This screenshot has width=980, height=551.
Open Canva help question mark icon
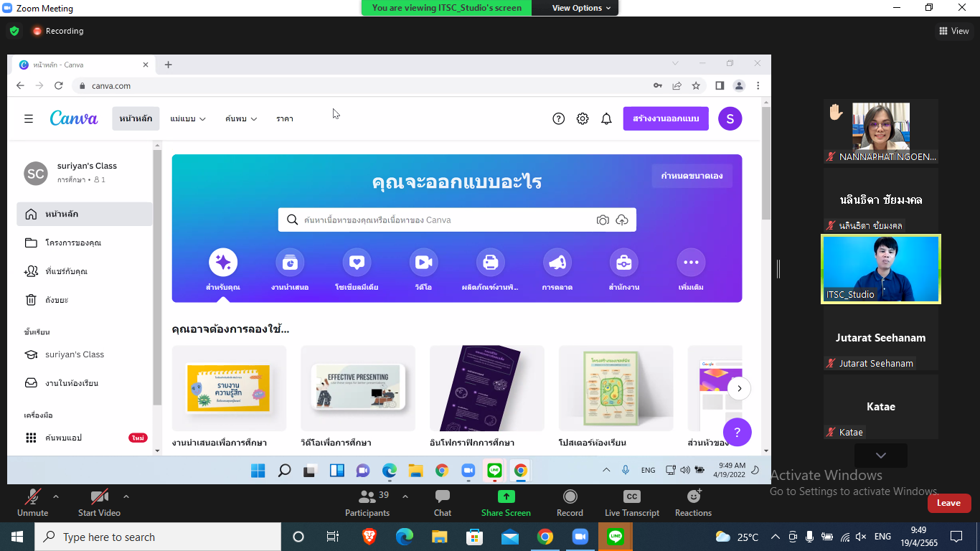(x=559, y=119)
